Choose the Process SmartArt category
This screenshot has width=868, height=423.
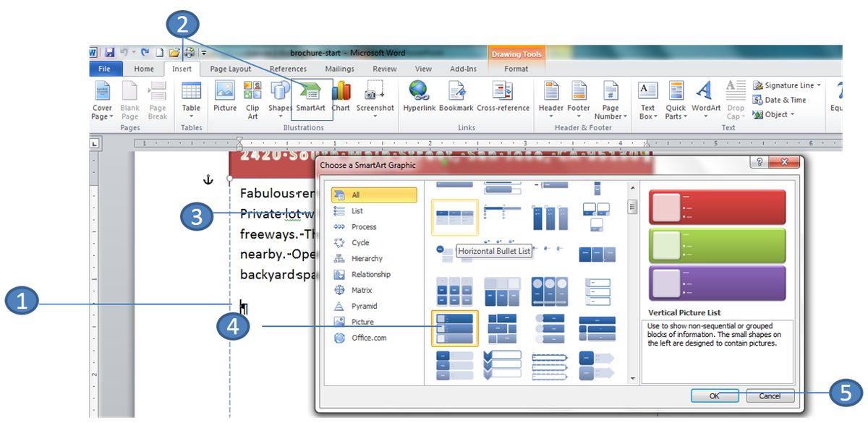click(x=364, y=226)
